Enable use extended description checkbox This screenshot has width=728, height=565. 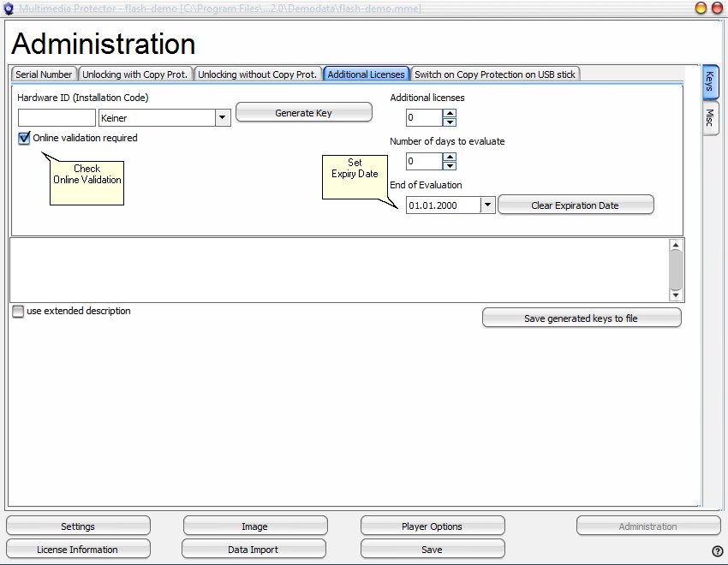coord(18,312)
